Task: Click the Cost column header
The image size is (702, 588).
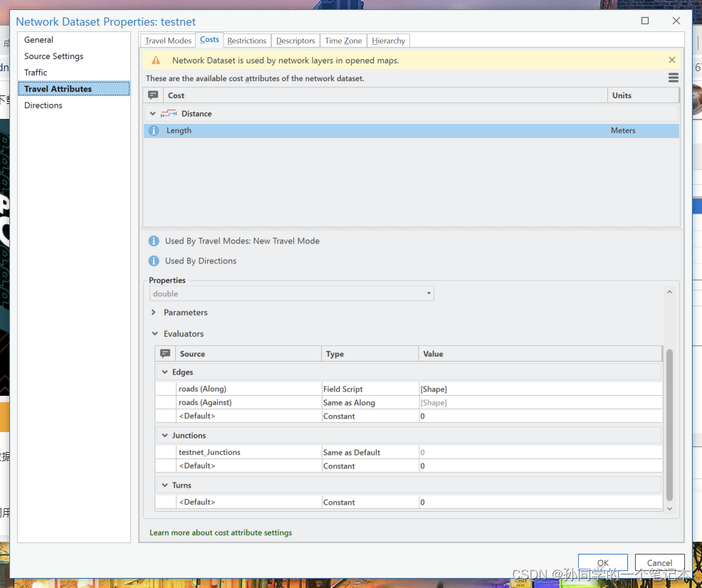Action: [x=385, y=95]
